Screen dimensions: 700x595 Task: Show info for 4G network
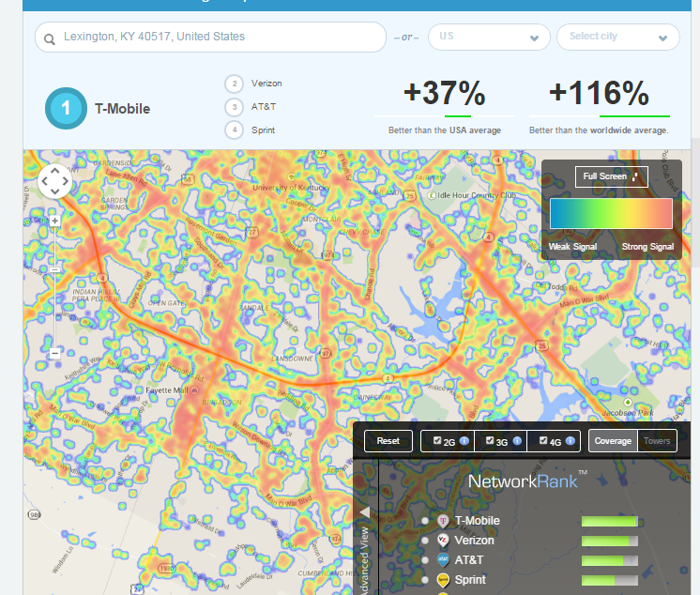571,441
